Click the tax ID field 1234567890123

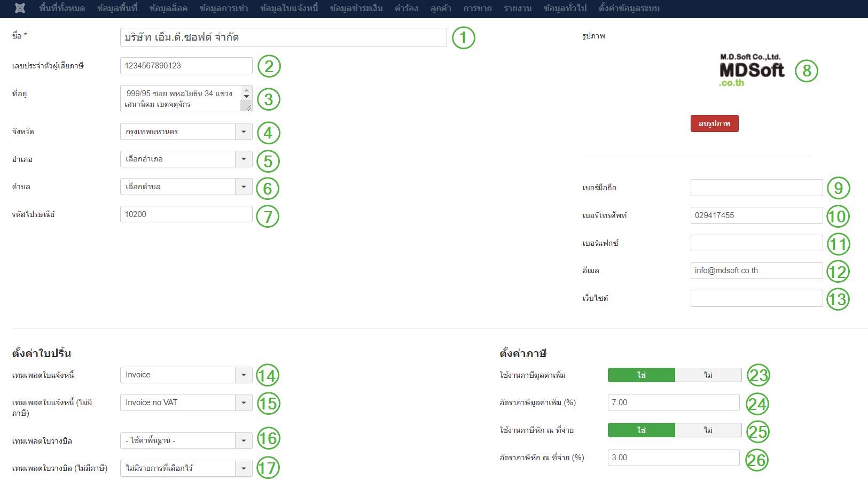(x=186, y=66)
